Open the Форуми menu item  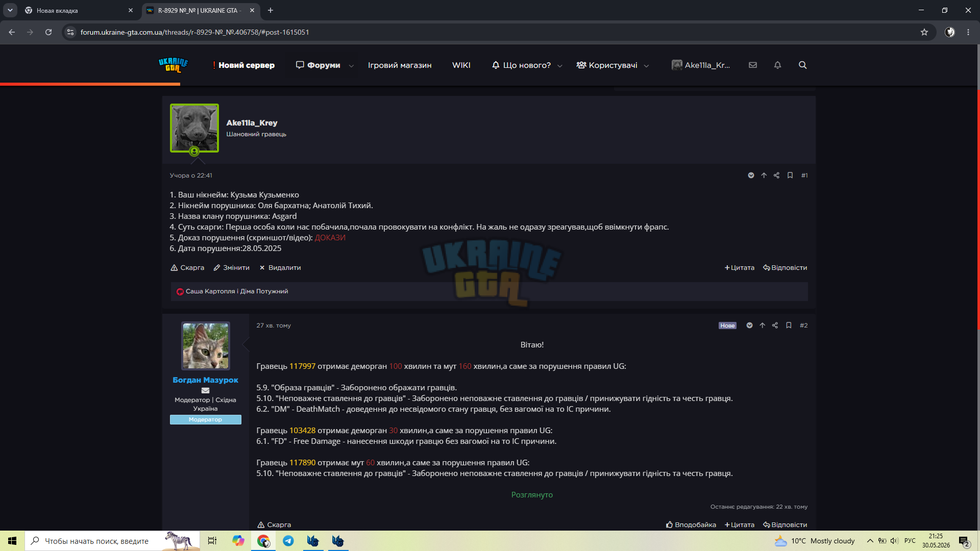318,65
